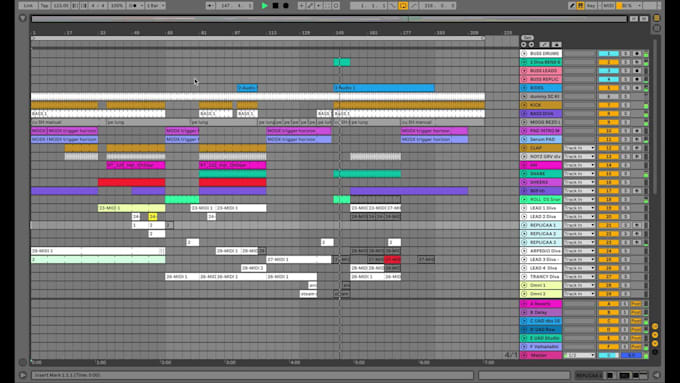Solo the KICK track
The height and width of the screenshot is (383, 680).
[625, 105]
